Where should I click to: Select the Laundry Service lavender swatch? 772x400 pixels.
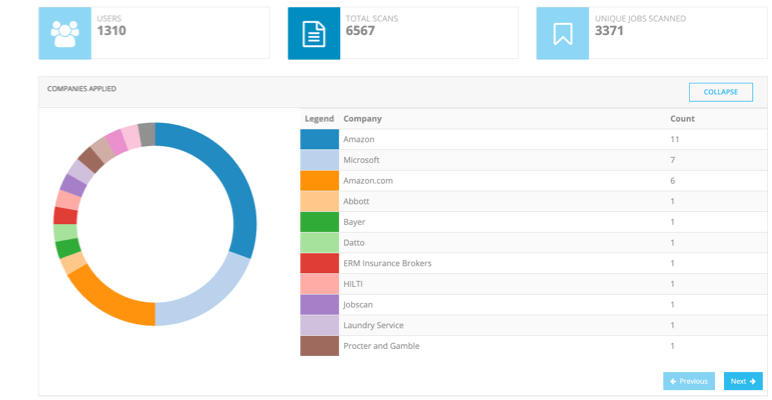pyautogui.click(x=320, y=326)
